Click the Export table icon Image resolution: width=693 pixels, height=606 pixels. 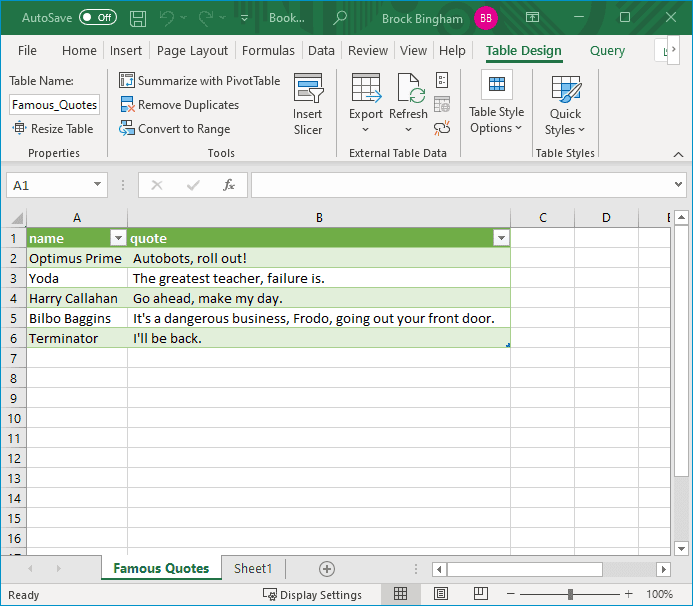(x=366, y=88)
